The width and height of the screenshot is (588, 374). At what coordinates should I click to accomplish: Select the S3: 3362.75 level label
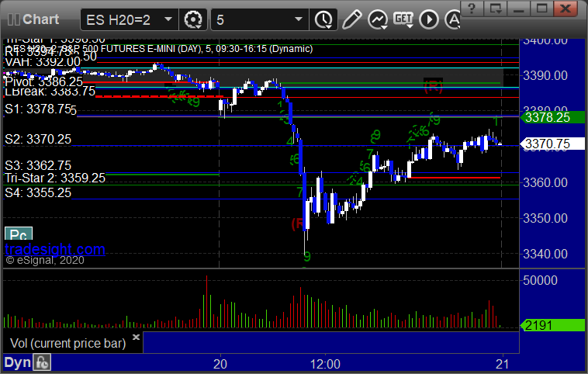(x=38, y=165)
